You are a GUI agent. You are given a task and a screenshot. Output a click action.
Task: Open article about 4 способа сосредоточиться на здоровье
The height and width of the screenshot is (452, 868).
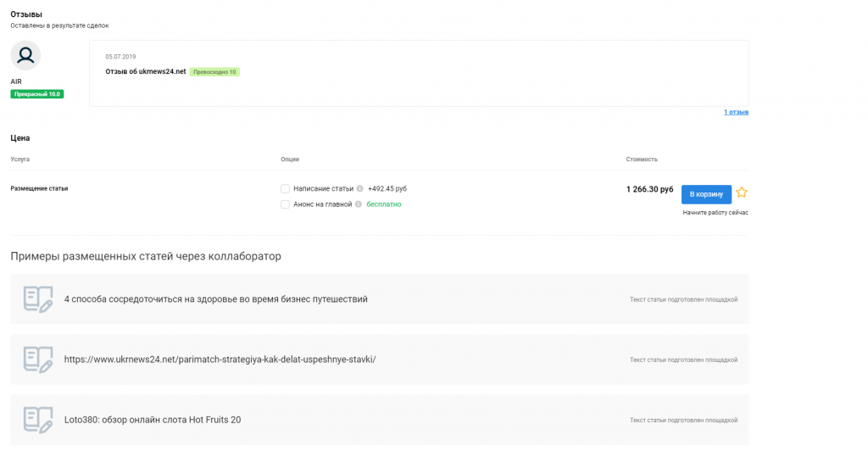215,299
